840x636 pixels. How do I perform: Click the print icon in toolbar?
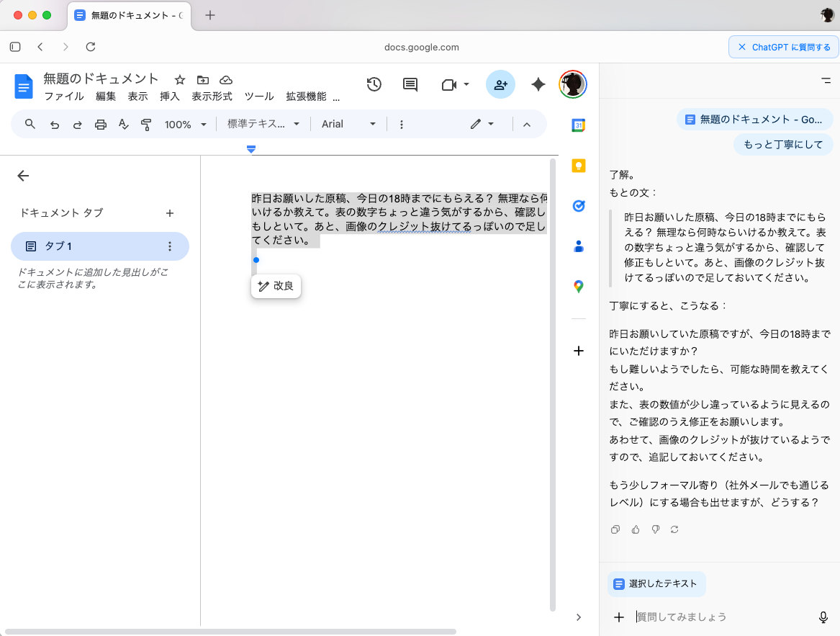point(101,124)
